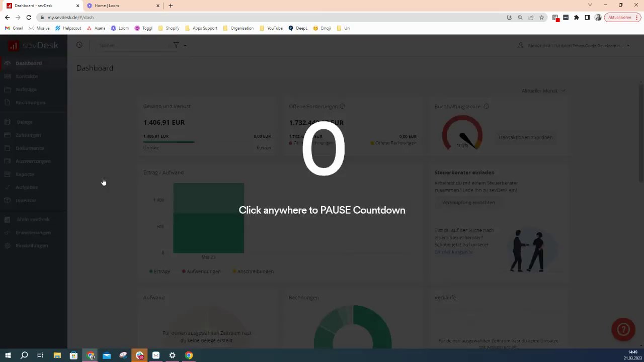Click the Inventar sidebar icon
644x362 pixels.
tap(8, 201)
